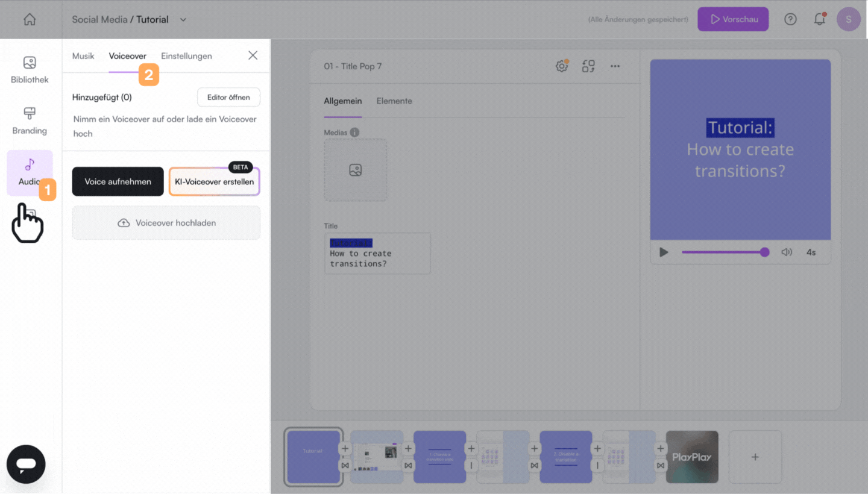This screenshot has height=494, width=868.
Task: Click the empty Medias upload box
Action: (356, 170)
